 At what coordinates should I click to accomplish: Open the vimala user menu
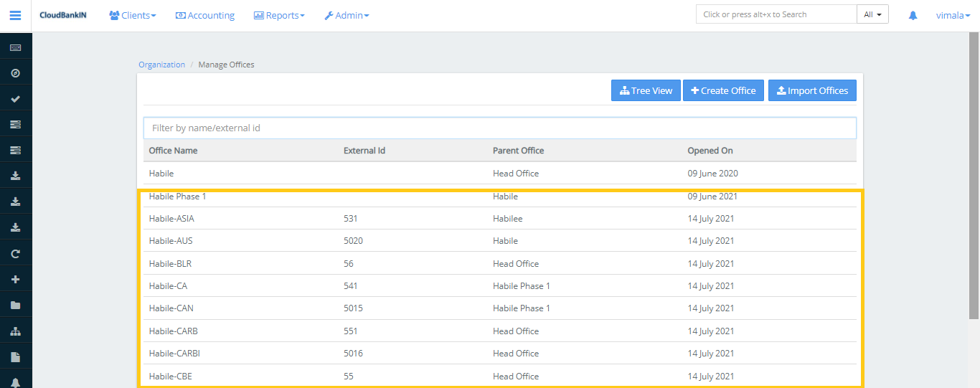coord(953,15)
